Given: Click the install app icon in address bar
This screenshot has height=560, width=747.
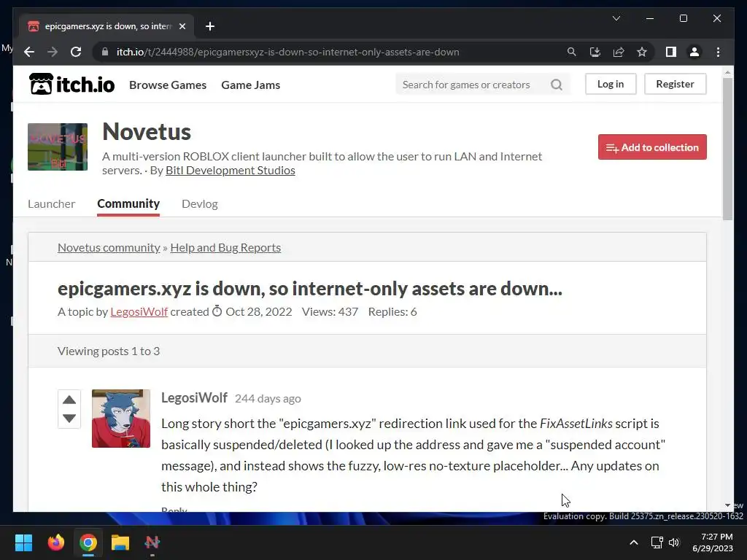Looking at the screenshot, I should tap(595, 52).
